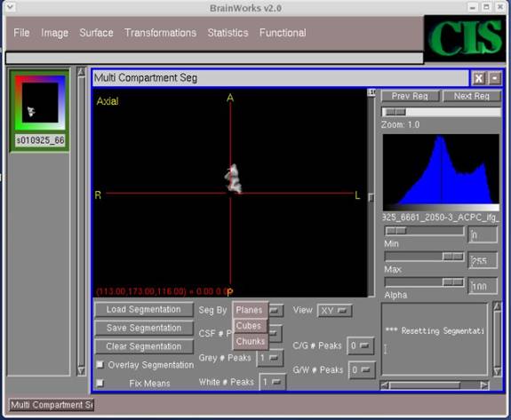
Task: Enable the Overlay Segmentation checkbox
Action: [x=100, y=365]
